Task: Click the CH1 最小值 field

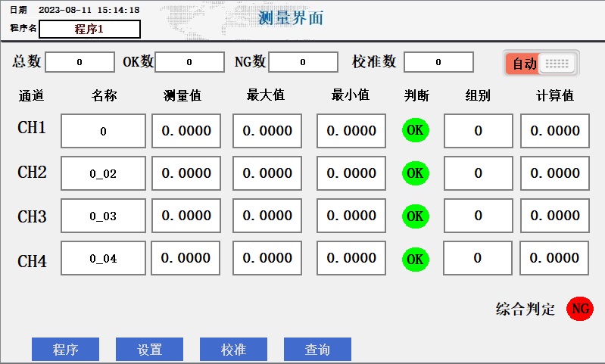Action: (x=351, y=131)
